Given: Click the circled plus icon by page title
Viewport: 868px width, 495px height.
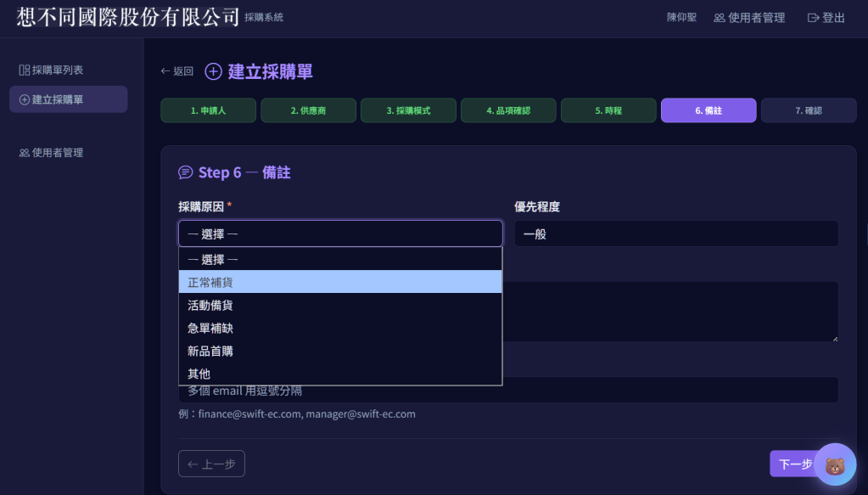Looking at the screenshot, I should coord(213,71).
